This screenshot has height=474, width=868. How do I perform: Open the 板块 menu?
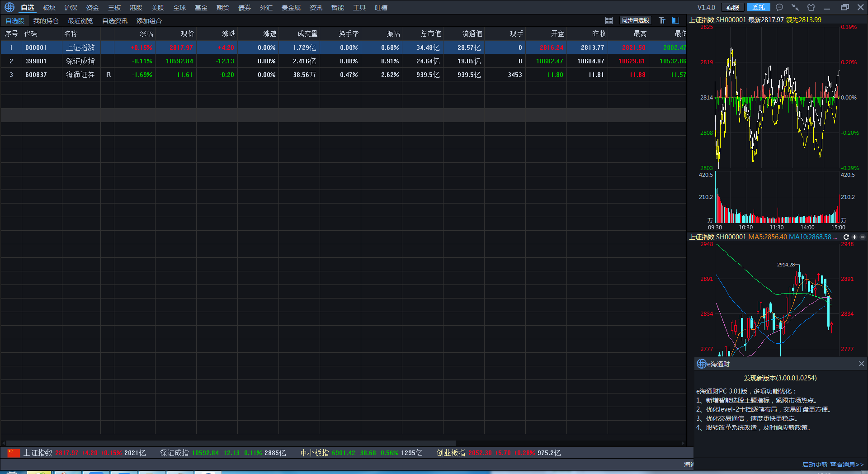[x=49, y=8]
